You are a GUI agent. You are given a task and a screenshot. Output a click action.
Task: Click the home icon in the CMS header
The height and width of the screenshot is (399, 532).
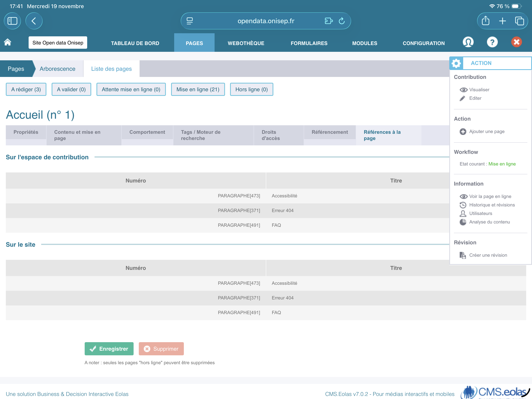[8, 42]
